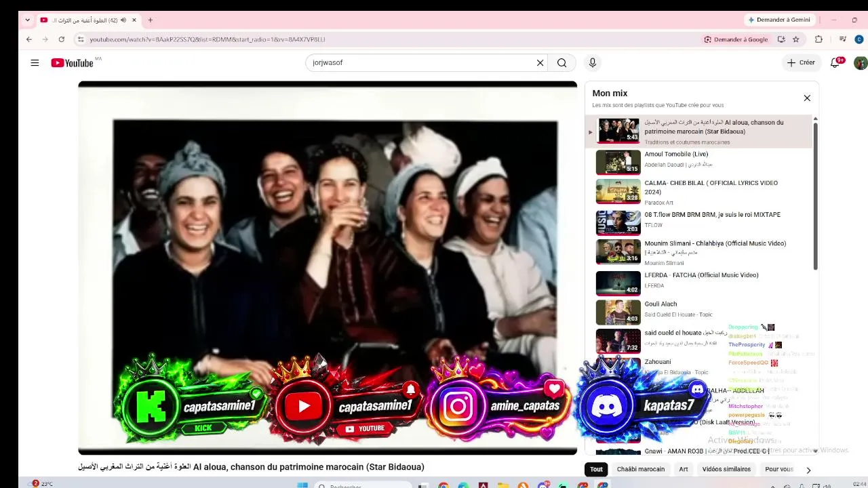The width and height of the screenshot is (868, 488).
Task: Click Demander à Gemini button
Action: (779, 20)
